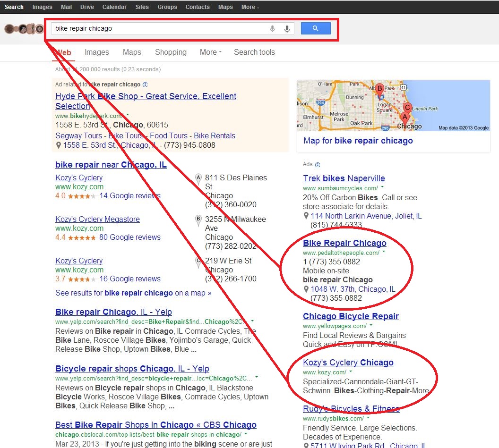Click the pin icon before 114 North Larkin Avenue

(306, 216)
